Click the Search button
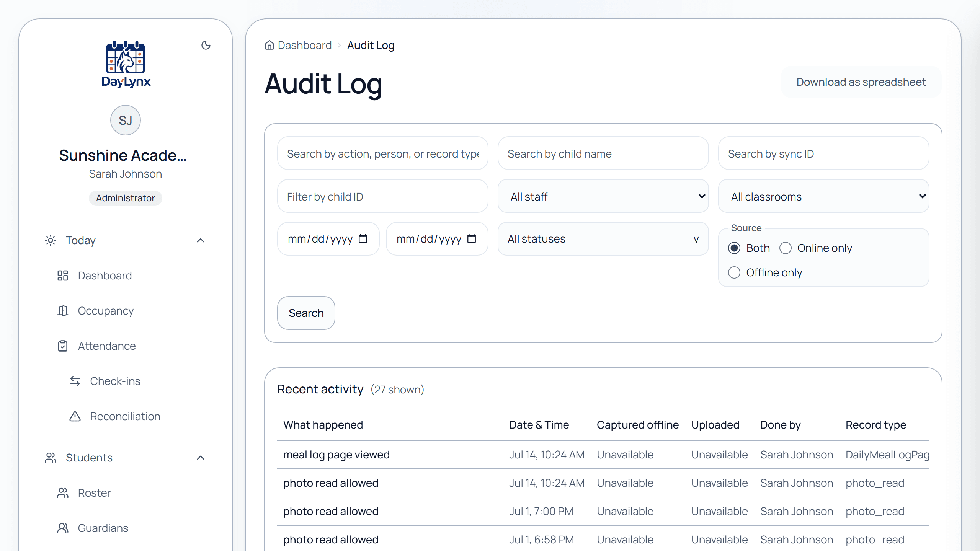The height and width of the screenshot is (551, 980). 306,313
